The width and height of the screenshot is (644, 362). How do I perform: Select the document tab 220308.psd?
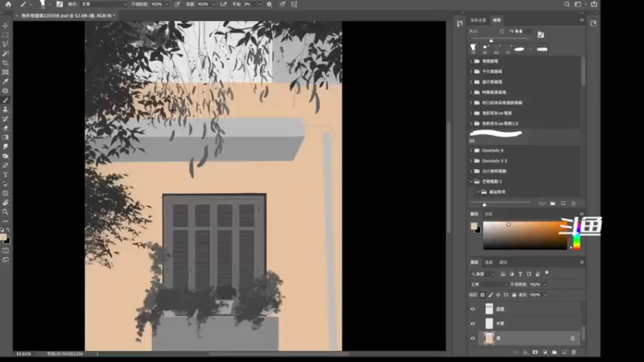coord(67,15)
